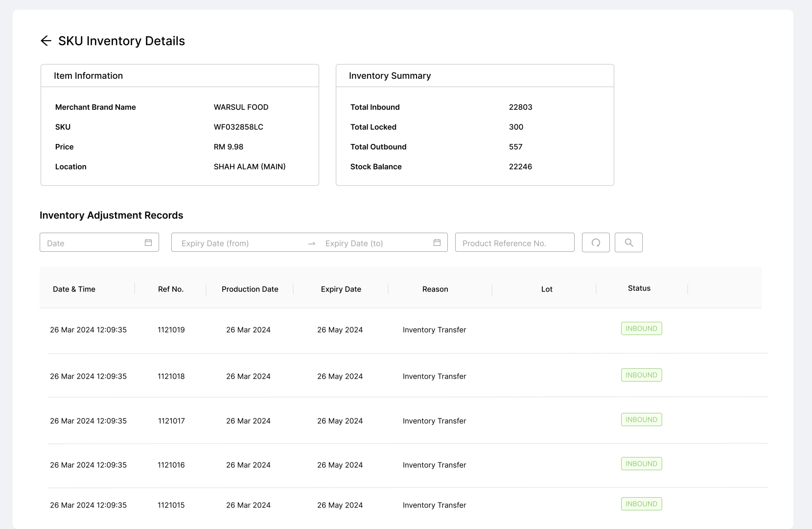Click date and time in row 1121015
Screen dimensions: 812x529
point(89,505)
